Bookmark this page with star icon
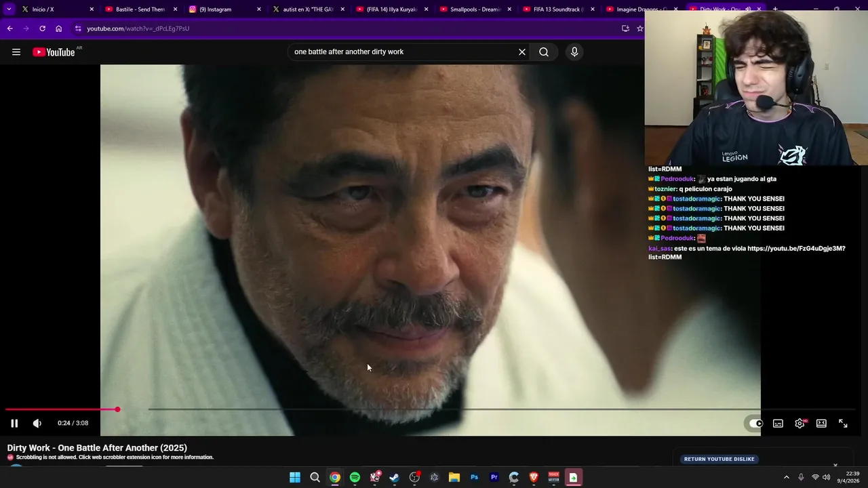 click(639, 28)
